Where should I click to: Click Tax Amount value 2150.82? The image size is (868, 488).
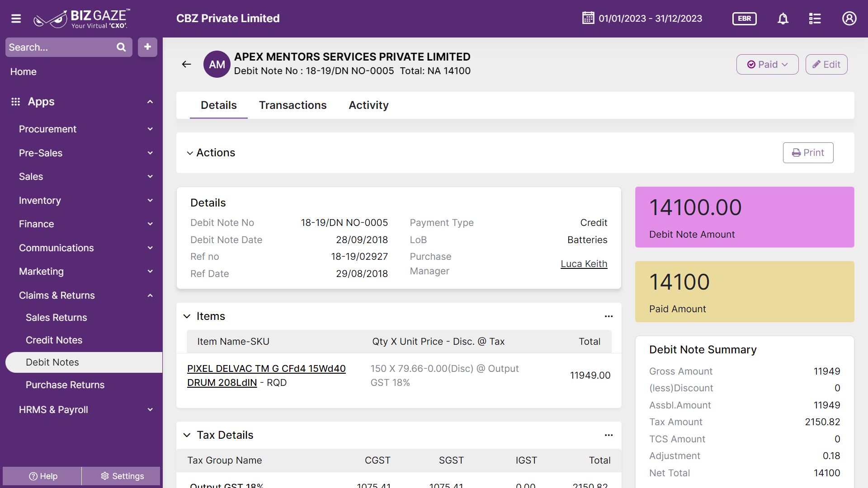coord(822,422)
